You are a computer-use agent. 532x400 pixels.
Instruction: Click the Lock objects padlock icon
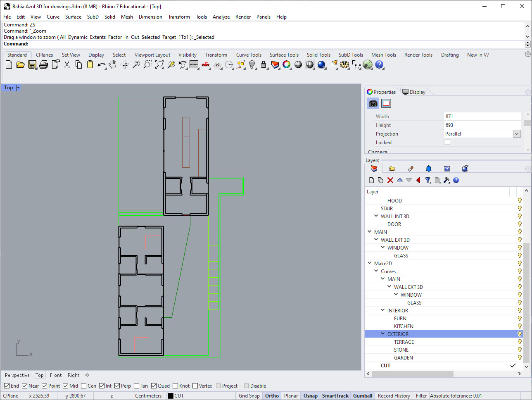pos(264,64)
